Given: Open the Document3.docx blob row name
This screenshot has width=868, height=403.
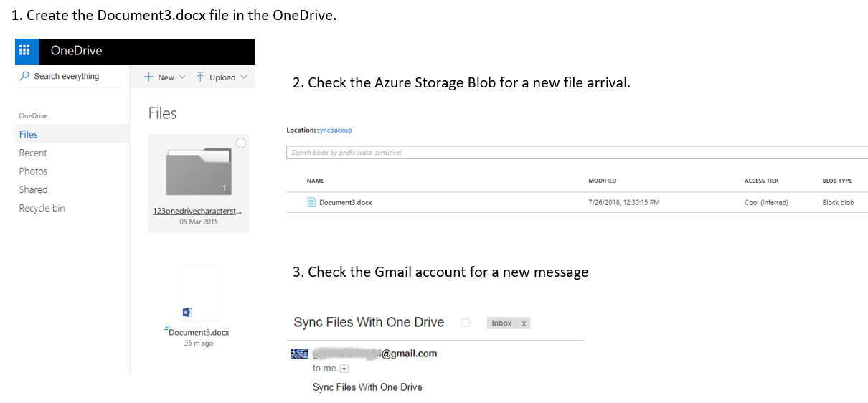Looking at the screenshot, I should coord(346,202).
